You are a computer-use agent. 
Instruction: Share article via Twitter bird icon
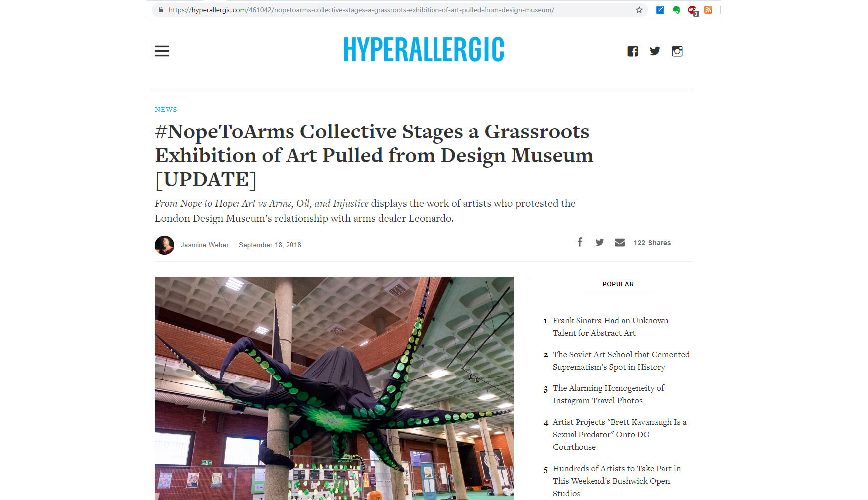pyautogui.click(x=599, y=242)
